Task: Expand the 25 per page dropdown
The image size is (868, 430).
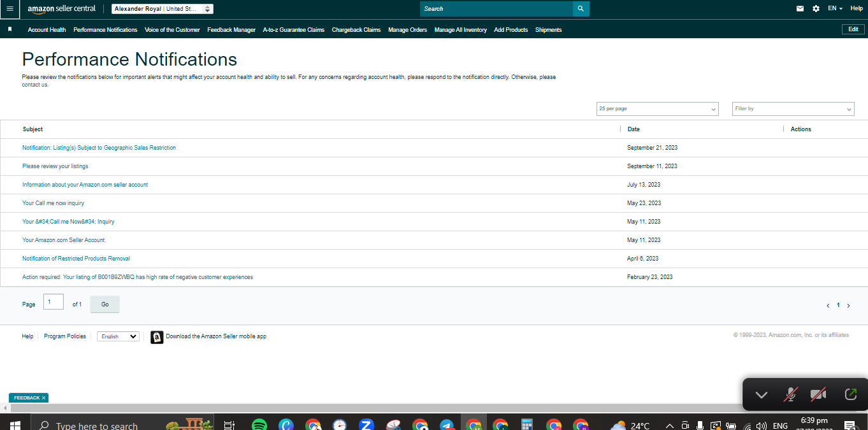Action: click(657, 109)
